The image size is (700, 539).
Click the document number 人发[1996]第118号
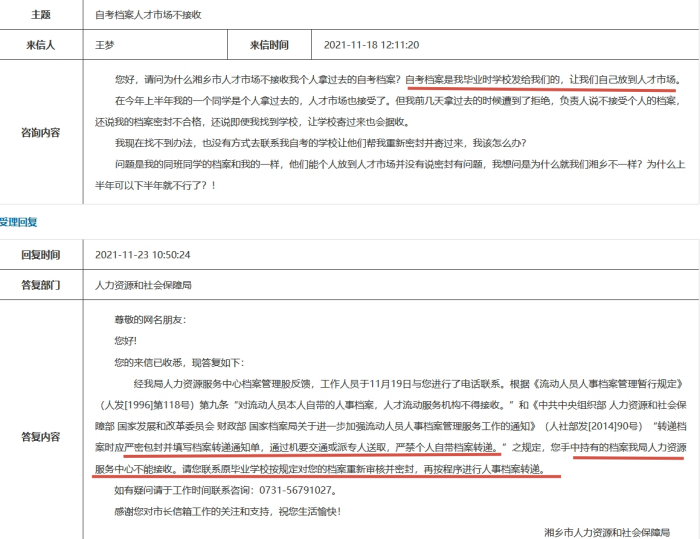coord(148,405)
